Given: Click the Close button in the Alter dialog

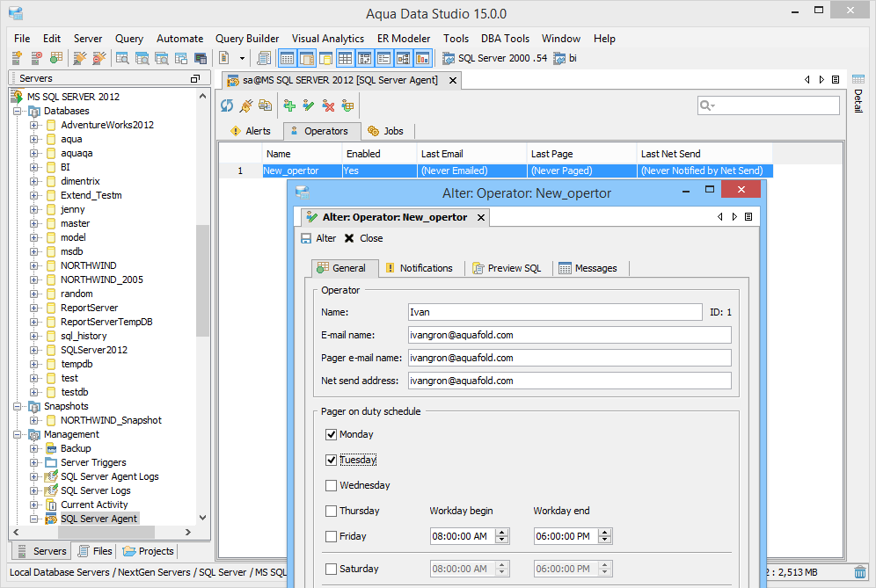Looking at the screenshot, I should (364, 238).
